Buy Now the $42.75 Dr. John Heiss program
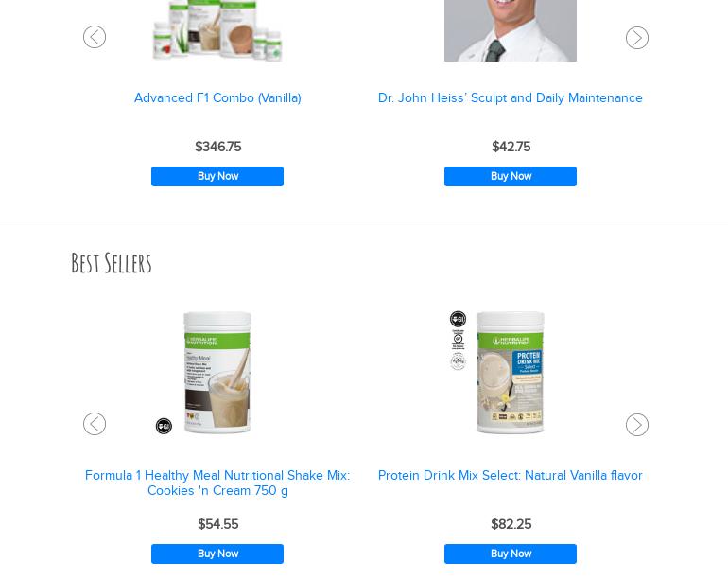 coord(511,177)
